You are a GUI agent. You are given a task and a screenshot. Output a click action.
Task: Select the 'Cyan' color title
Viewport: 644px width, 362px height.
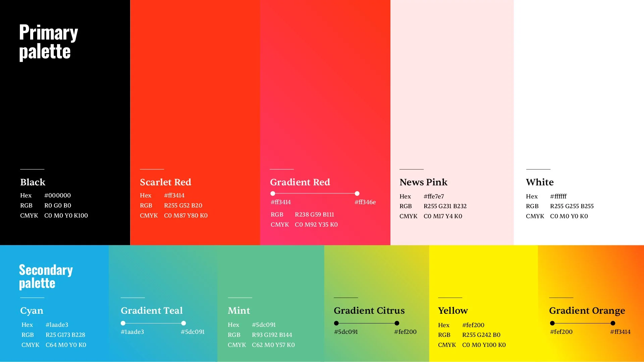point(32,311)
